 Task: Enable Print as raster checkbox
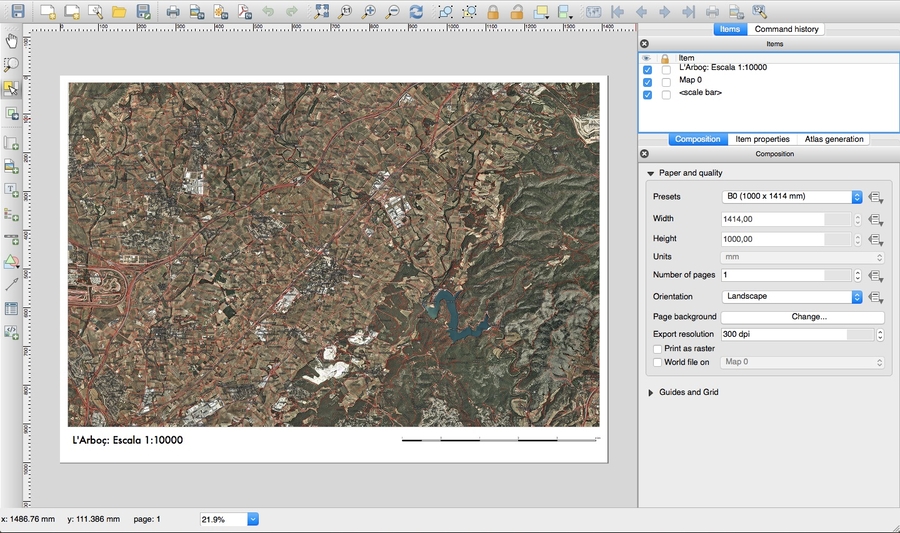657,349
